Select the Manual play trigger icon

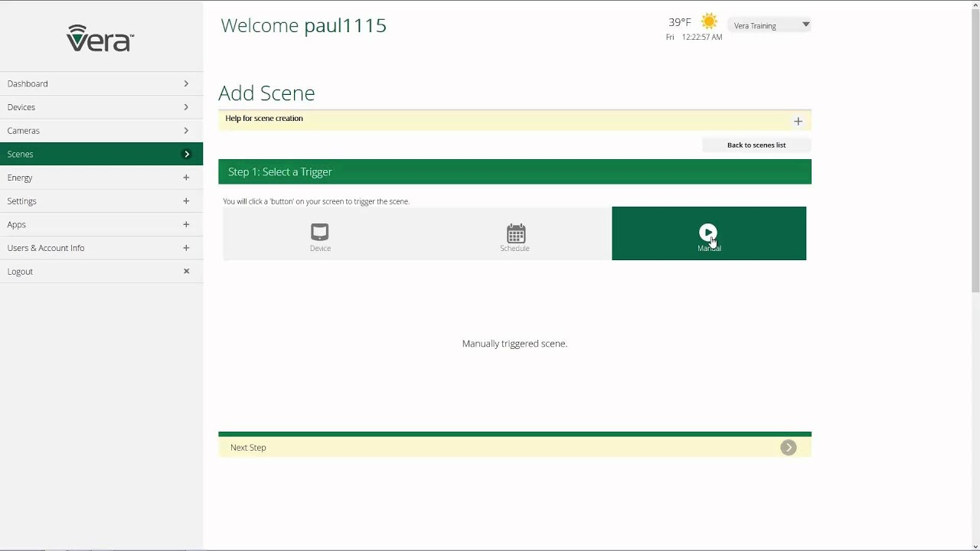pos(708,230)
